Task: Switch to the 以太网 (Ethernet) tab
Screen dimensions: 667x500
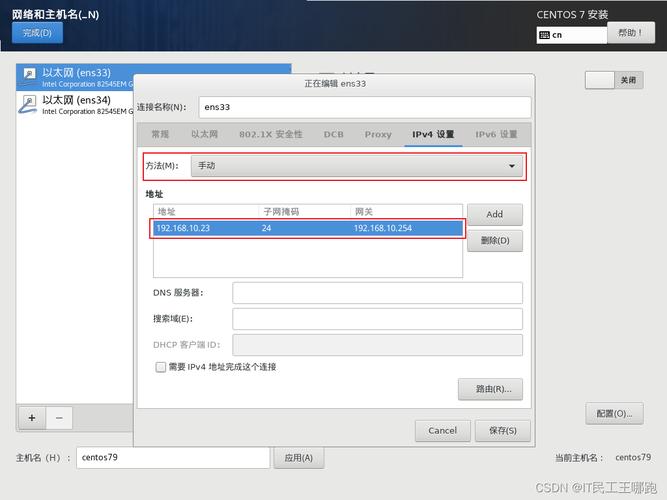Action: [205, 134]
